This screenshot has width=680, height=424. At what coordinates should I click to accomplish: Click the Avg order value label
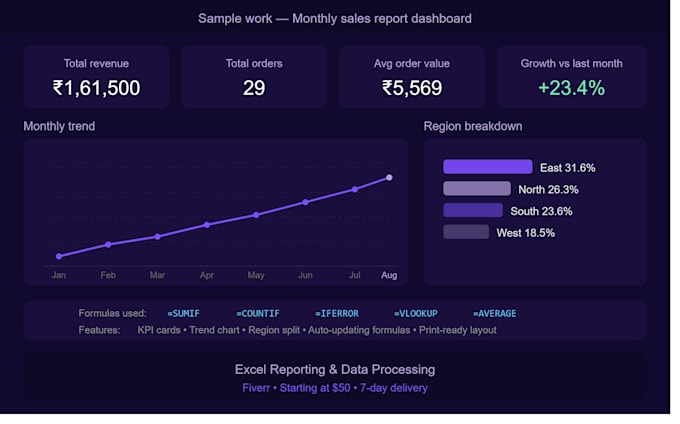412,63
